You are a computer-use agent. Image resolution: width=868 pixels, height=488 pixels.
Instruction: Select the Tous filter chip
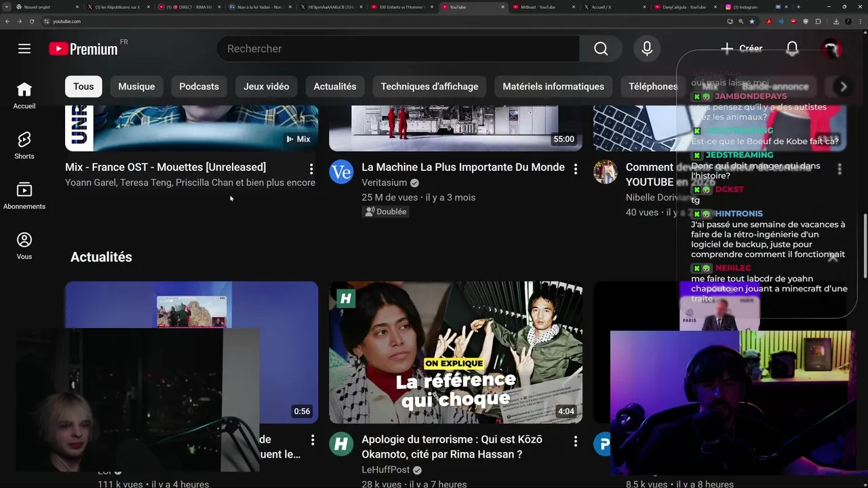point(83,86)
